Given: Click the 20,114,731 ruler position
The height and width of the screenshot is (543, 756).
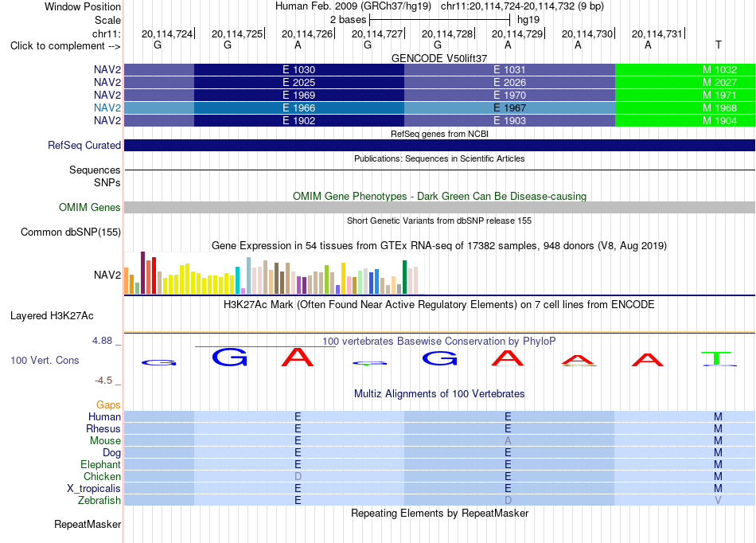Looking at the screenshot, I should click(x=657, y=33).
